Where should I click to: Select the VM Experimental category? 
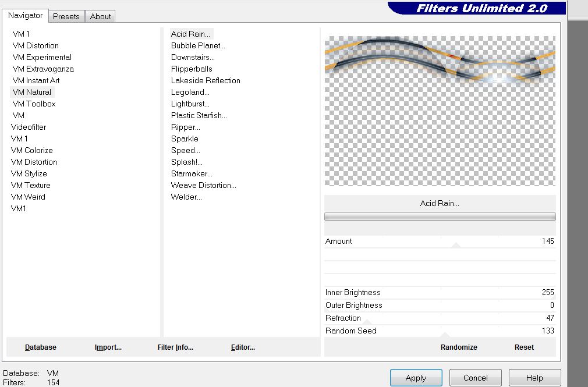[x=41, y=57]
